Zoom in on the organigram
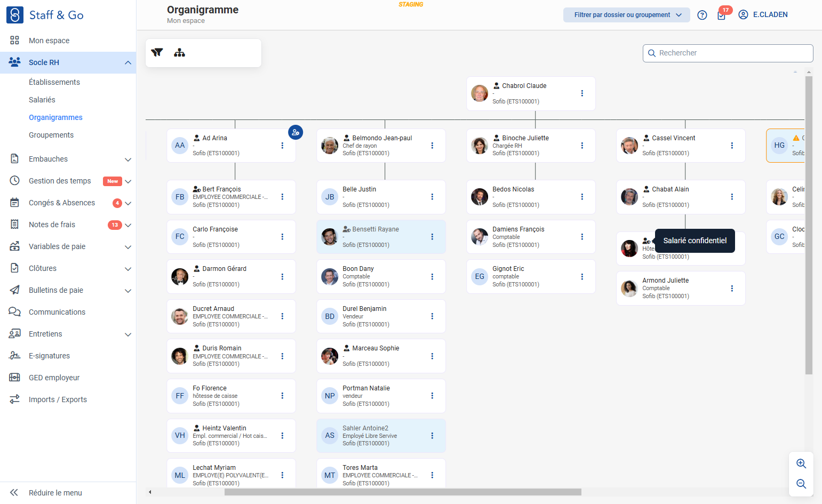The height and width of the screenshot is (504, 822). [x=801, y=463]
